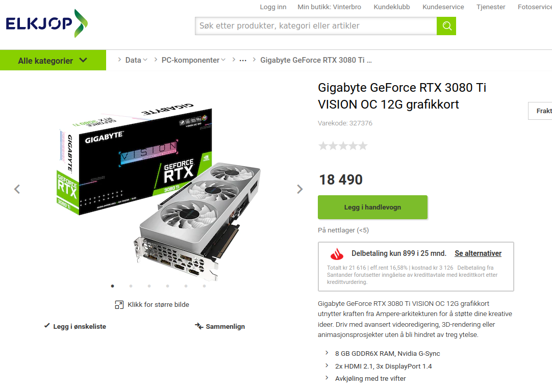Click the enlarge image icon
Screen dimensions: 552x392
point(119,305)
